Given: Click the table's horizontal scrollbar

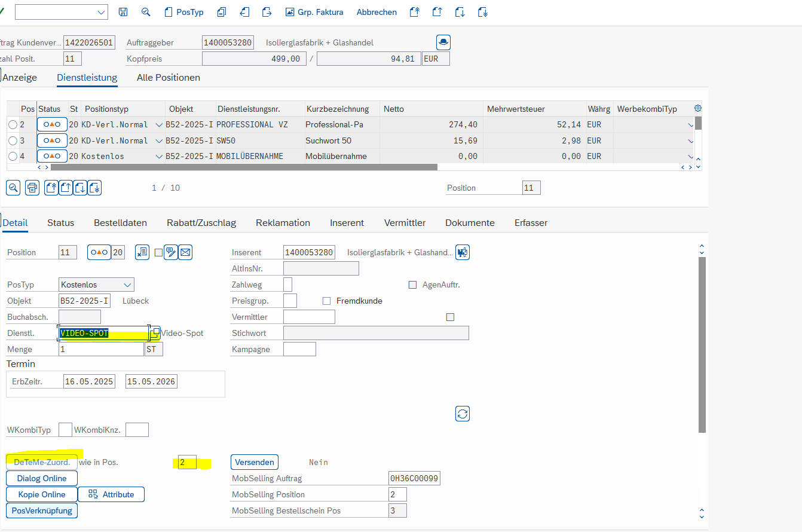Looking at the screenshot, I should (244, 167).
